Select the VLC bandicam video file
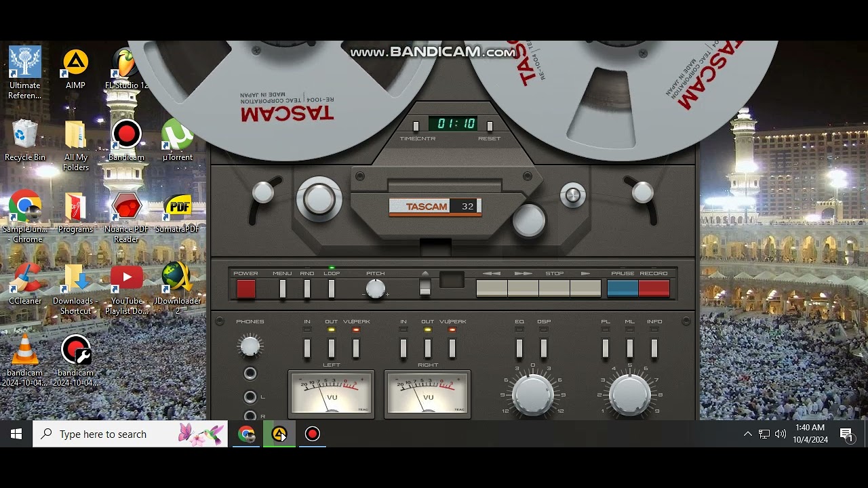This screenshot has height=488, width=868. tap(25, 361)
